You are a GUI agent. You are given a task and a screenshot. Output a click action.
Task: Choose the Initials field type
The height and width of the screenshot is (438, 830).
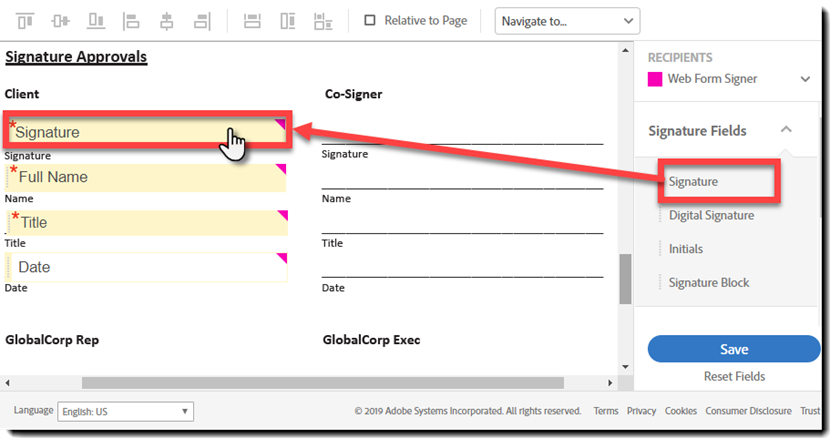click(685, 249)
